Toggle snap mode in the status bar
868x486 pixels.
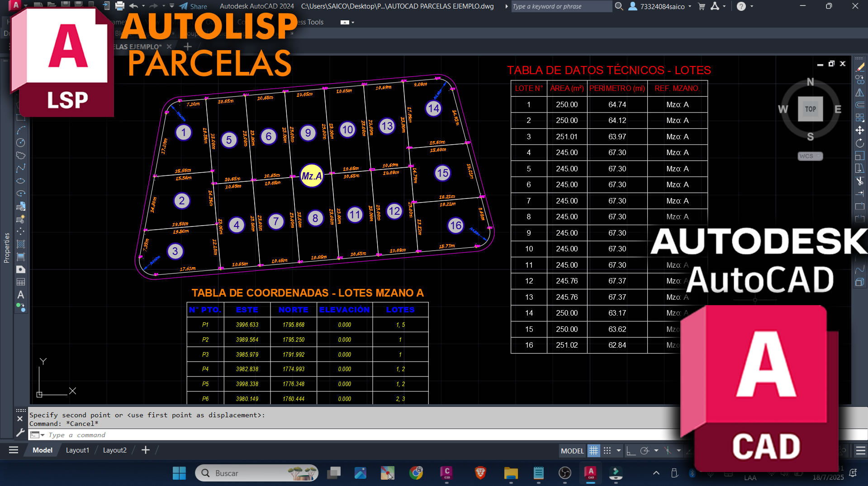607,451
